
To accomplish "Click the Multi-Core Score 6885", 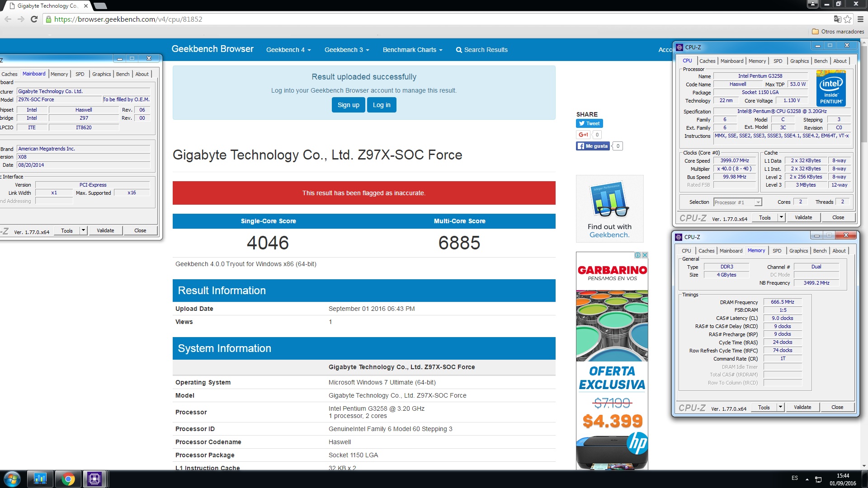I will point(459,243).
